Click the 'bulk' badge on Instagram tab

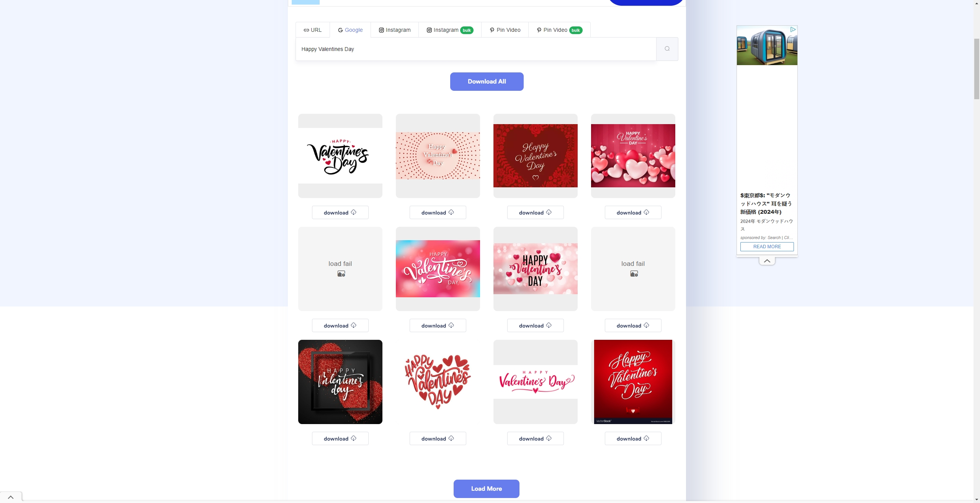point(467,29)
